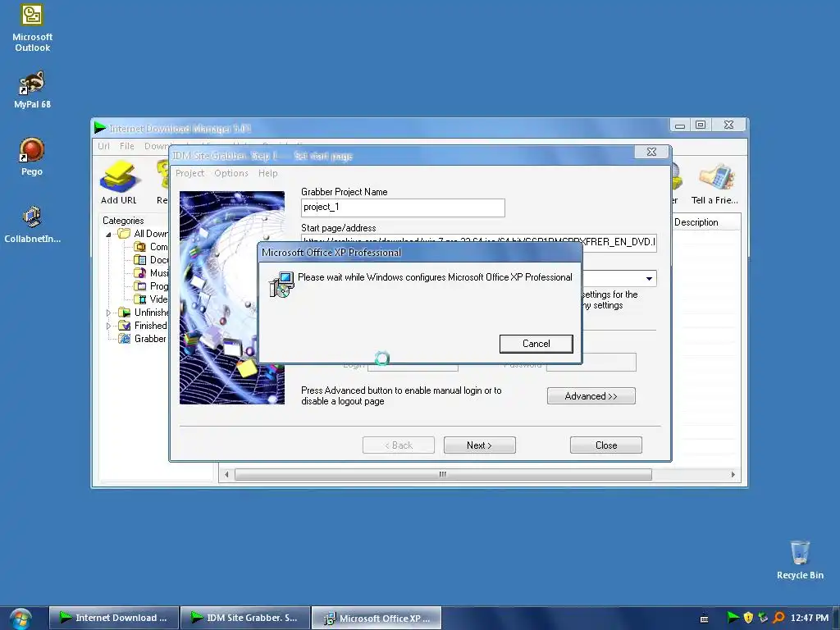This screenshot has height=630, width=840.
Task: Select the Music category icon
Action: click(139, 272)
